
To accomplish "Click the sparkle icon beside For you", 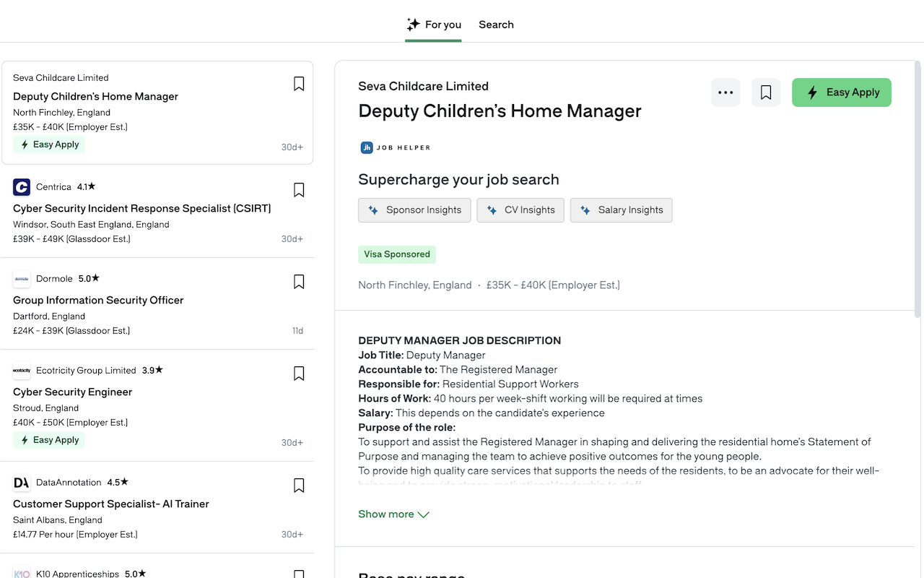I will click(x=413, y=25).
